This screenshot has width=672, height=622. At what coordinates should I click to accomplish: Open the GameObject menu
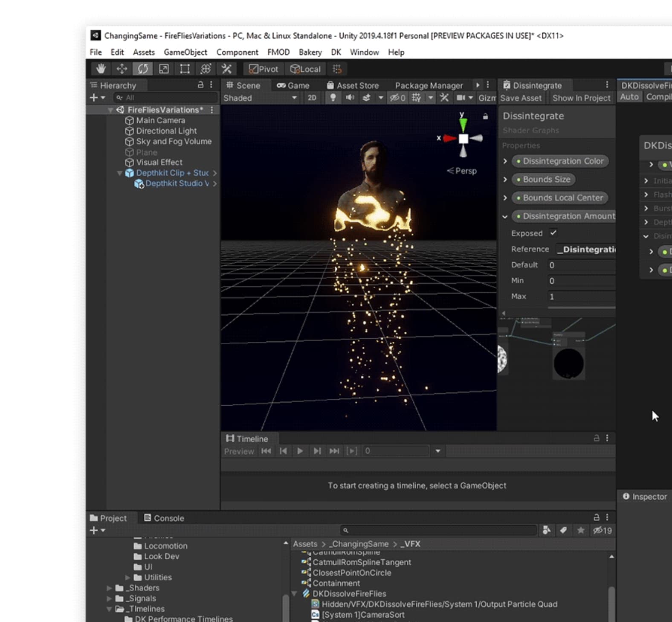click(185, 52)
